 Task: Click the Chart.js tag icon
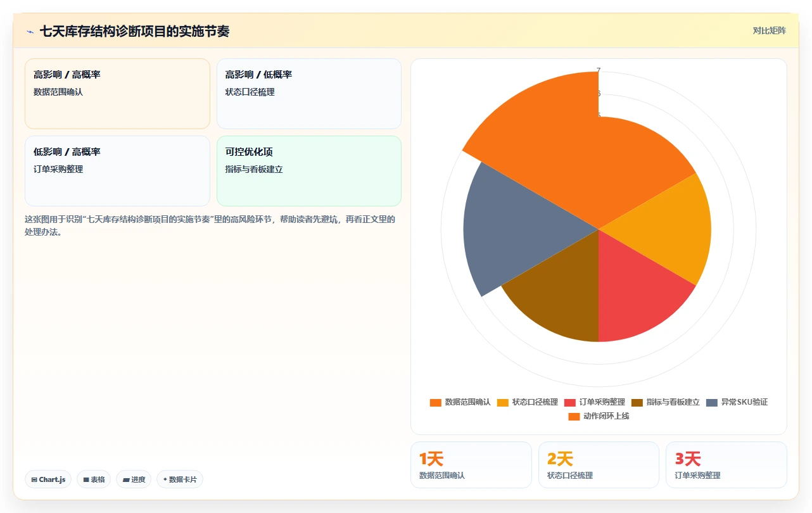click(34, 479)
